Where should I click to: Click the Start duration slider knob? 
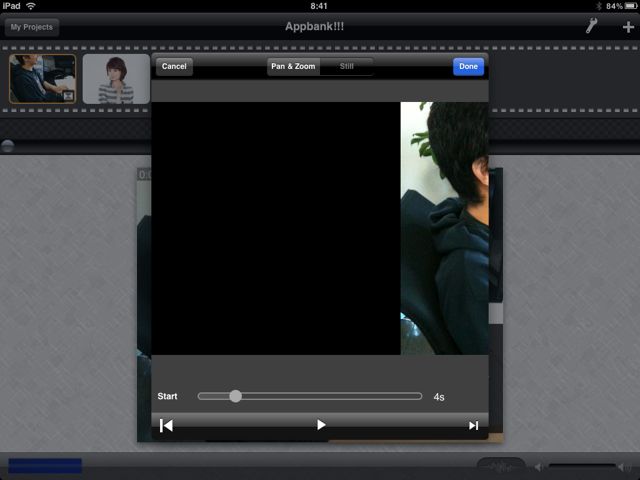236,396
